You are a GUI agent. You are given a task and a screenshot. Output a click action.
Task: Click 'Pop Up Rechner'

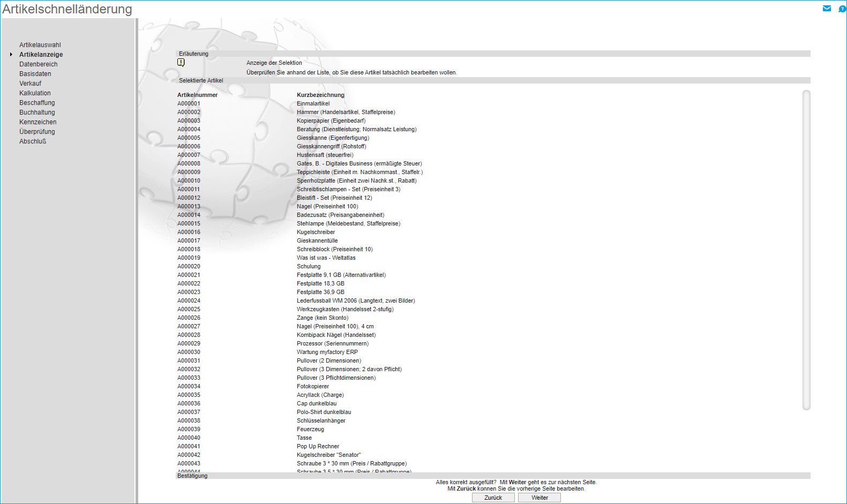tap(318, 446)
